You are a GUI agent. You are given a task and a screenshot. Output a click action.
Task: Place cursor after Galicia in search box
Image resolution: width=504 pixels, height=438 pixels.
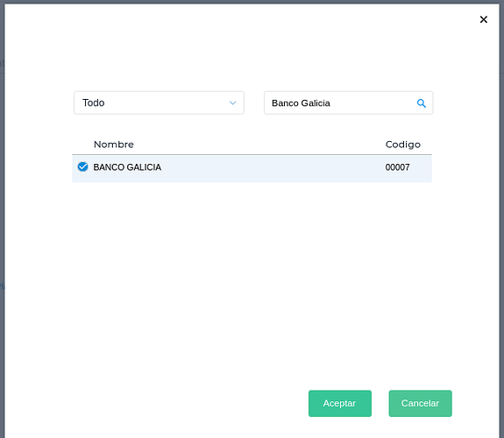331,103
